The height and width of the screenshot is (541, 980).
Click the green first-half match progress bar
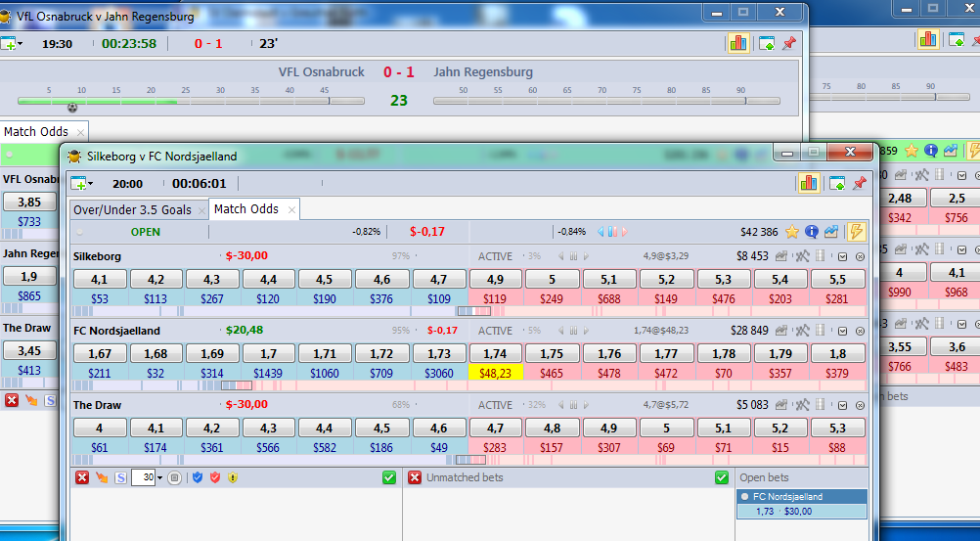coord(191,100)
